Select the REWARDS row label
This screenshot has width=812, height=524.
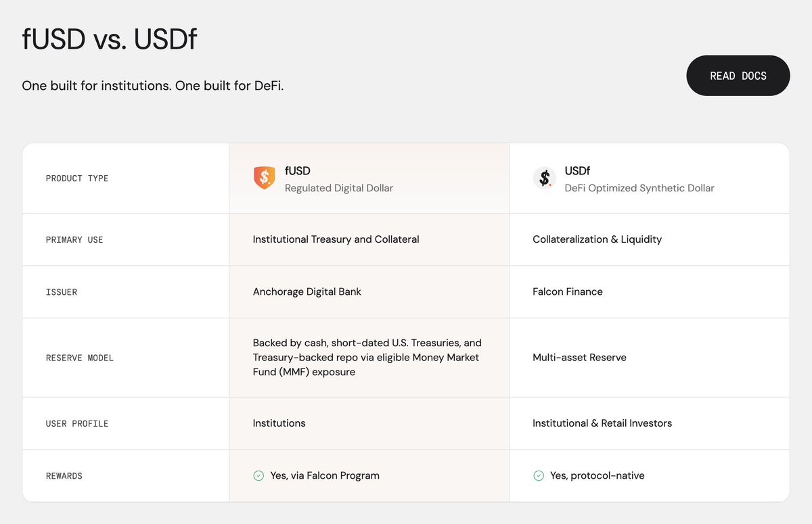pyautogui.click(x=64, y=476)
